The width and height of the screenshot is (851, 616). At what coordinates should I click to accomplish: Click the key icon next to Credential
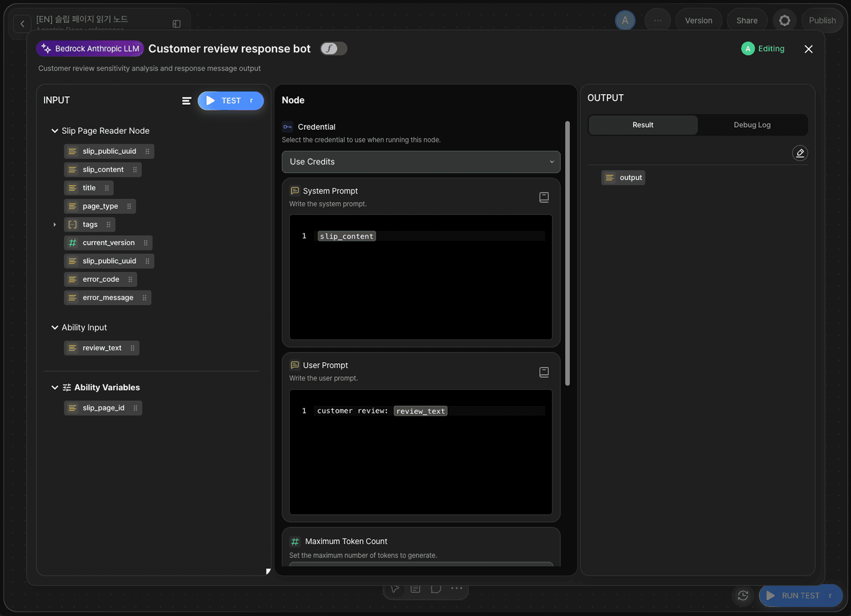pos(287,127)
